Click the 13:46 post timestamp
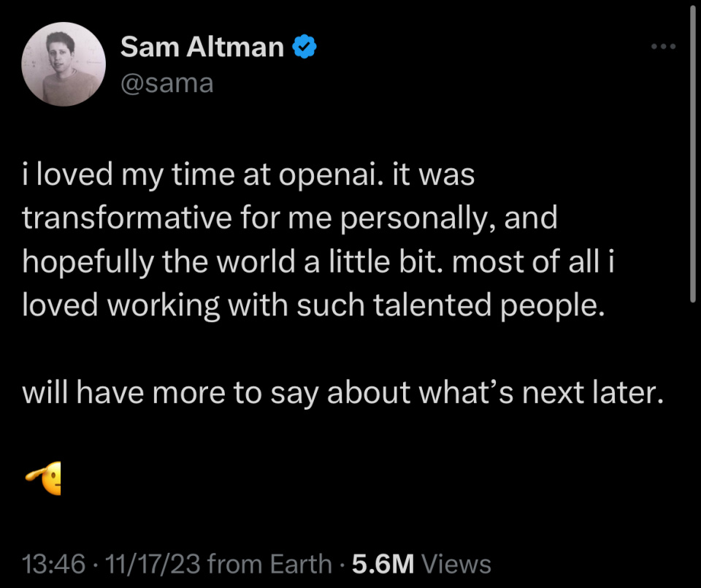 55,563
